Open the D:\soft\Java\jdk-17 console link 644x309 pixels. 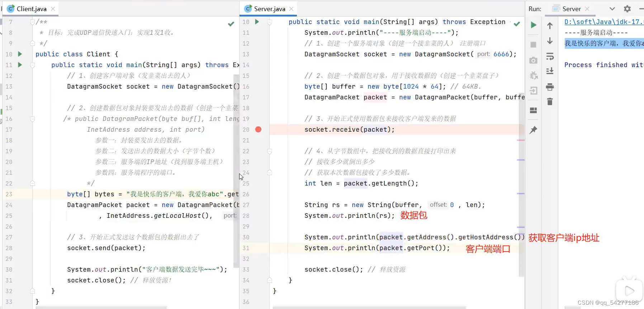pos(604,22)
